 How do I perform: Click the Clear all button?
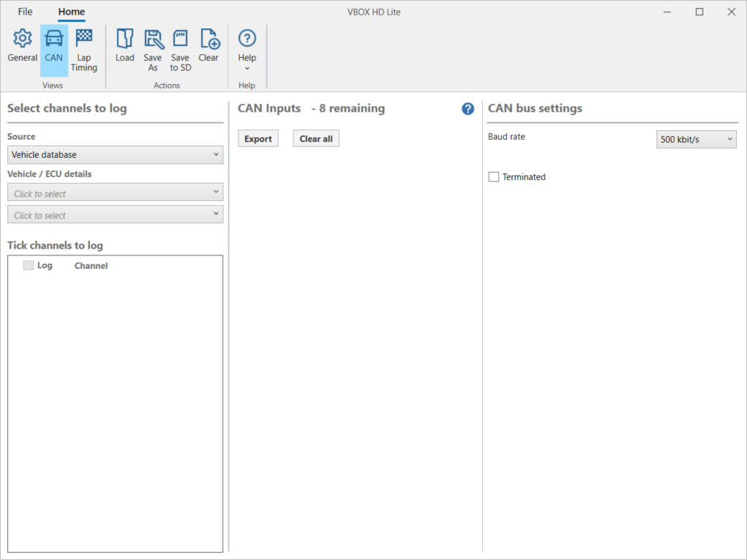[316, 139]
